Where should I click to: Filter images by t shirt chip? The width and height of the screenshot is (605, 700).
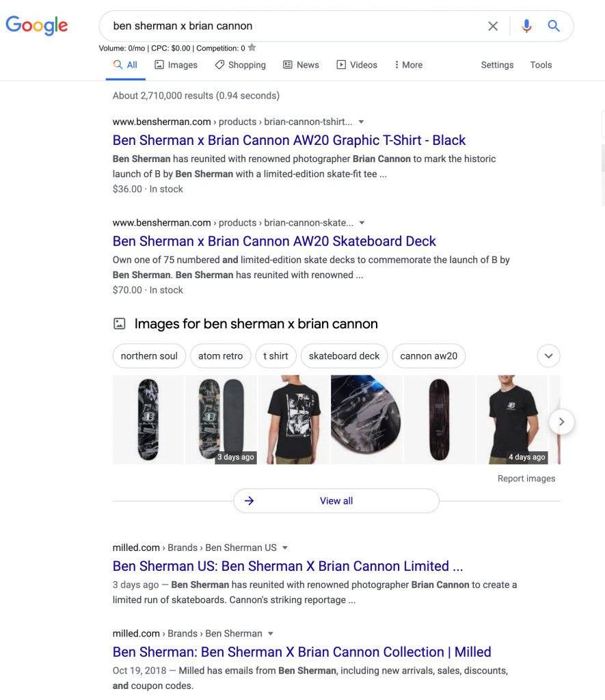275,355
